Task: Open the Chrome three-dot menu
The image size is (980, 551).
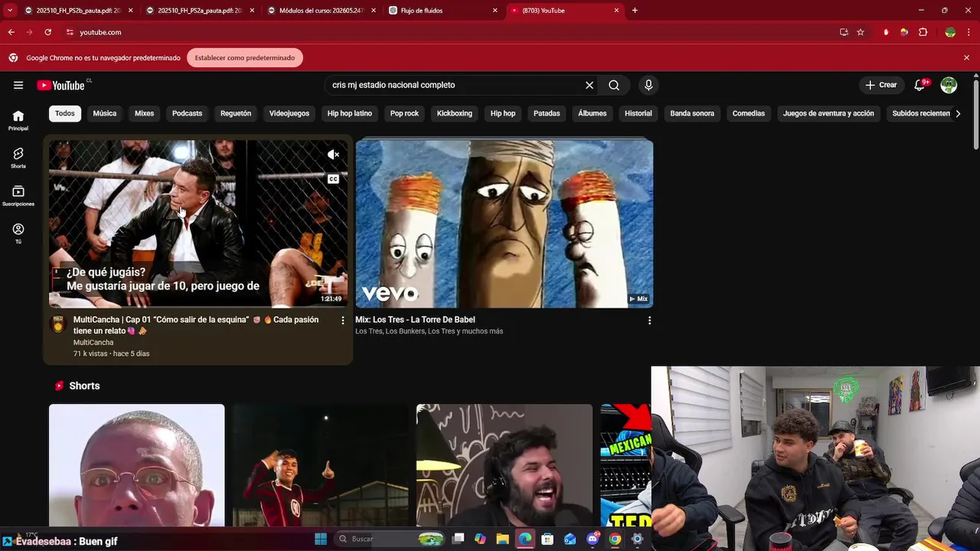Action: tap(968, 32)
